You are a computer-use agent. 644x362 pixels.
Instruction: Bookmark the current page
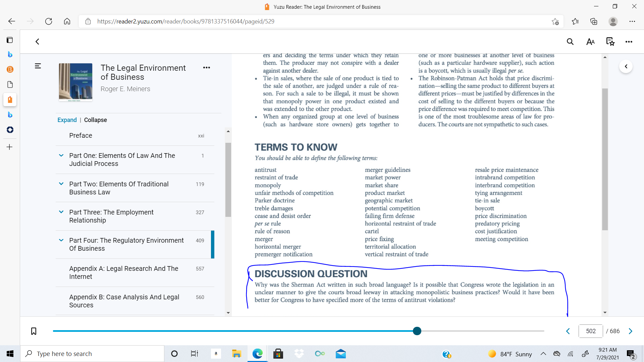point(34,331)
